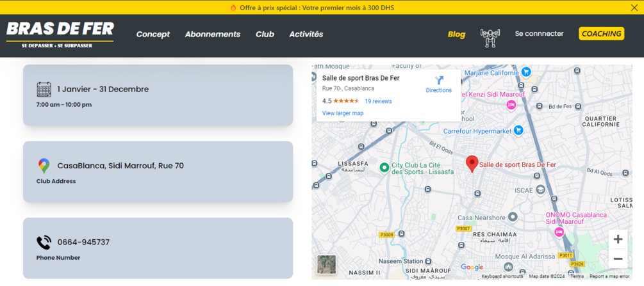Click the Bd de Fes transit stop icon
The height and width of the screenshot is (286, 644).
coord(578,106)
